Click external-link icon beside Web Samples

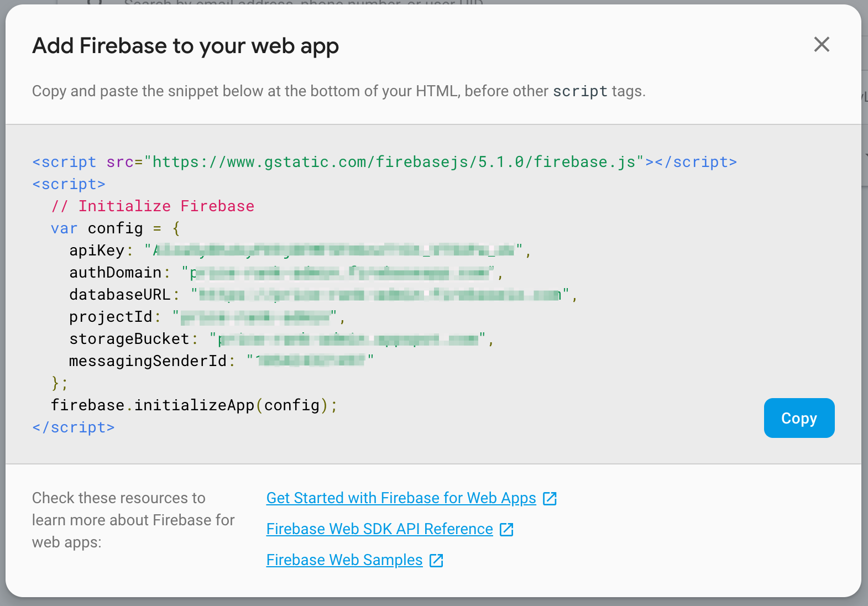(436, 561)
